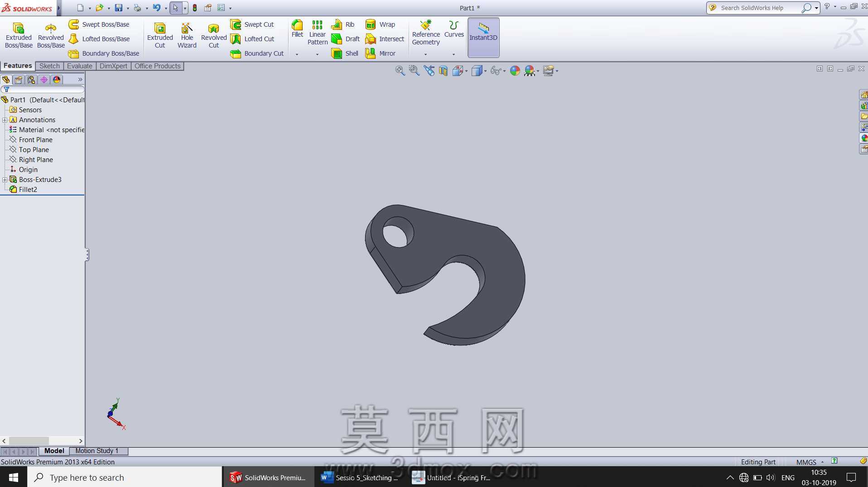
Task: Open the Intersect tool
Action: pos(385,39)
